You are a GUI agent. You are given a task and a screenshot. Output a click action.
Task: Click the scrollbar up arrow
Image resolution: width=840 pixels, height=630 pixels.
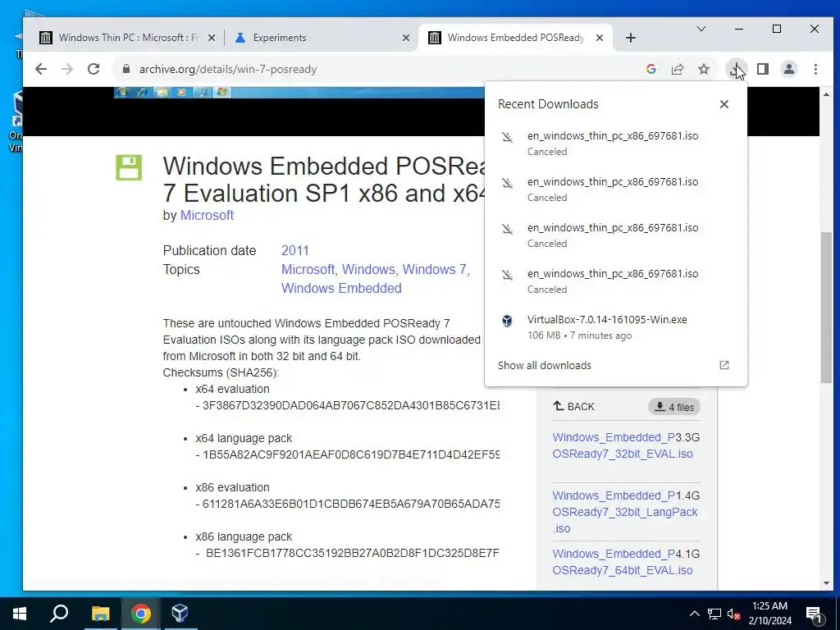point(827,94)
